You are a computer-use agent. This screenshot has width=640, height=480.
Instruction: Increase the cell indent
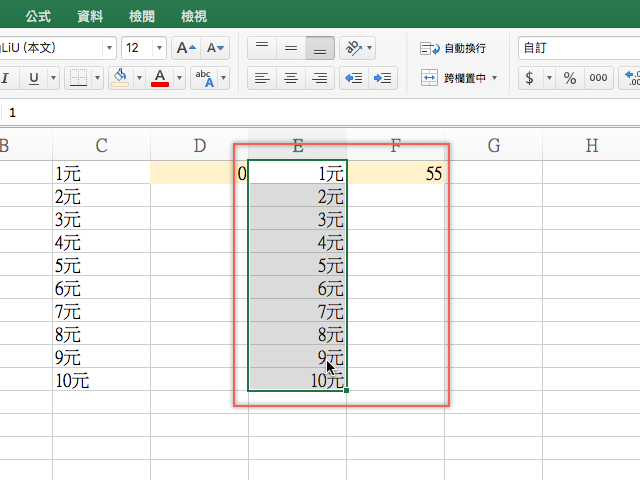click(382, 78)
